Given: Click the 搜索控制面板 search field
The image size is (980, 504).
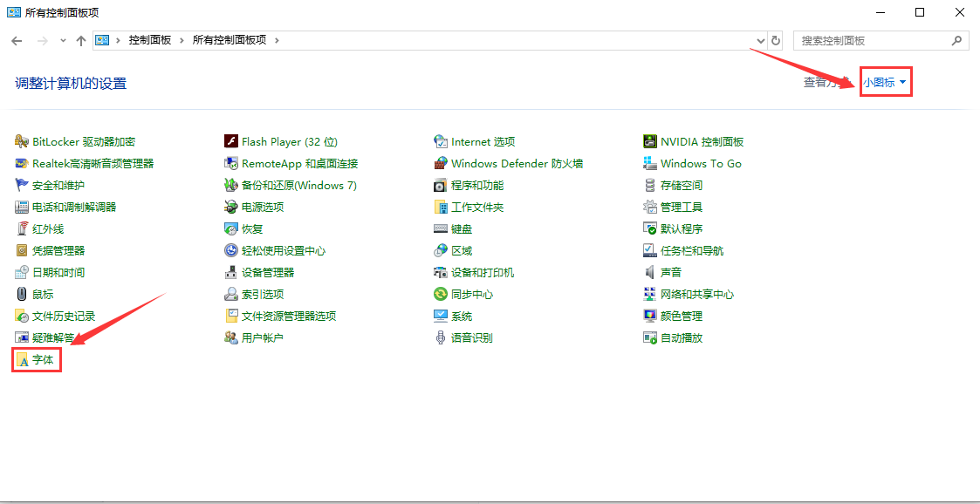Looking at the screenshot, I should click(x=873, y=40).
